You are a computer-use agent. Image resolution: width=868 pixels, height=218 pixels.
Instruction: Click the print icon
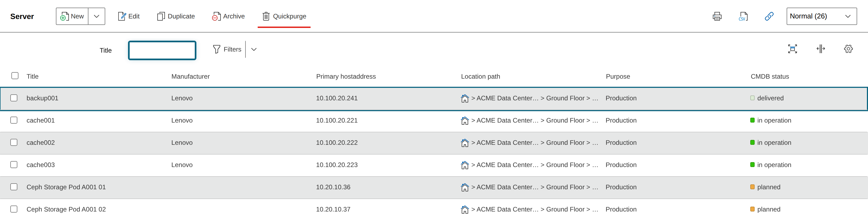[717, 16]
